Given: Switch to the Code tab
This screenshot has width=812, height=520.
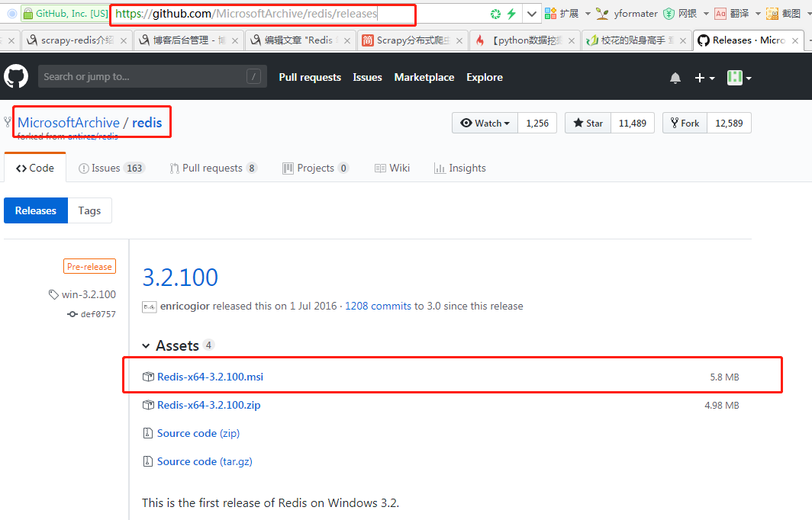Looking at the screenshot, I should [x=34, y=169].
